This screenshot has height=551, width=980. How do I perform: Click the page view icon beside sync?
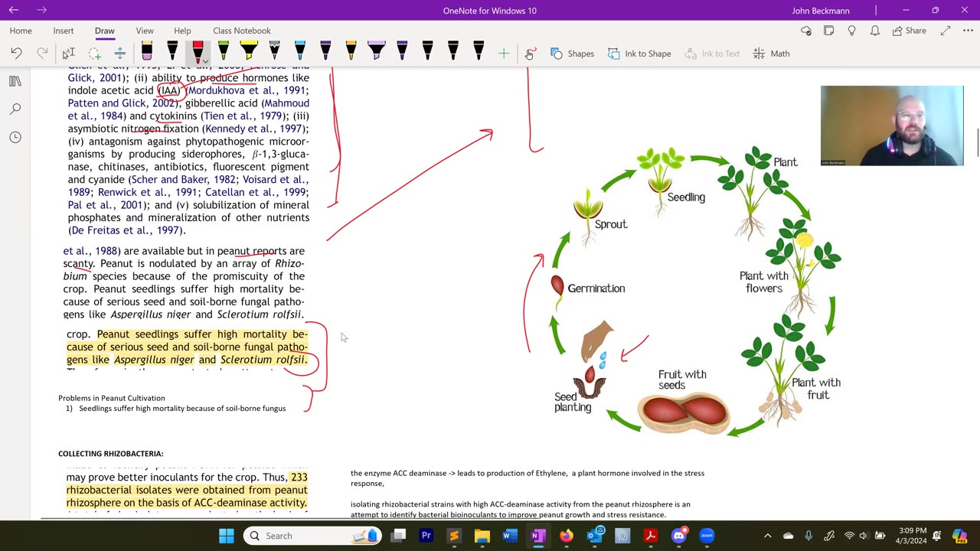coord(828,31)
